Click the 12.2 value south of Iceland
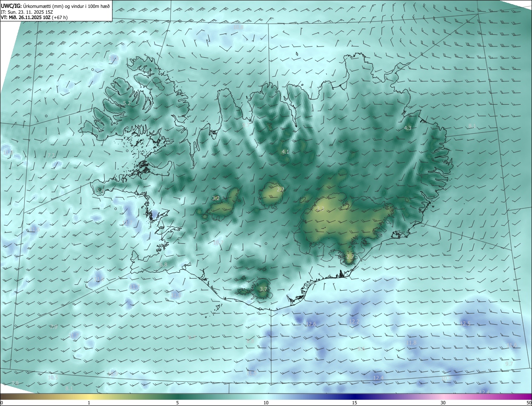The image size is (532, 406). point(354,321)
